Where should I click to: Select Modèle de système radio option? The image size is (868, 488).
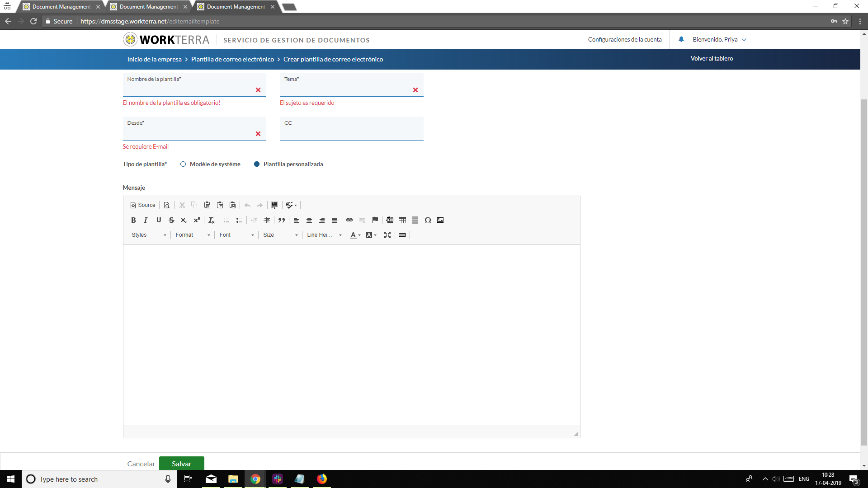[183, 164]
